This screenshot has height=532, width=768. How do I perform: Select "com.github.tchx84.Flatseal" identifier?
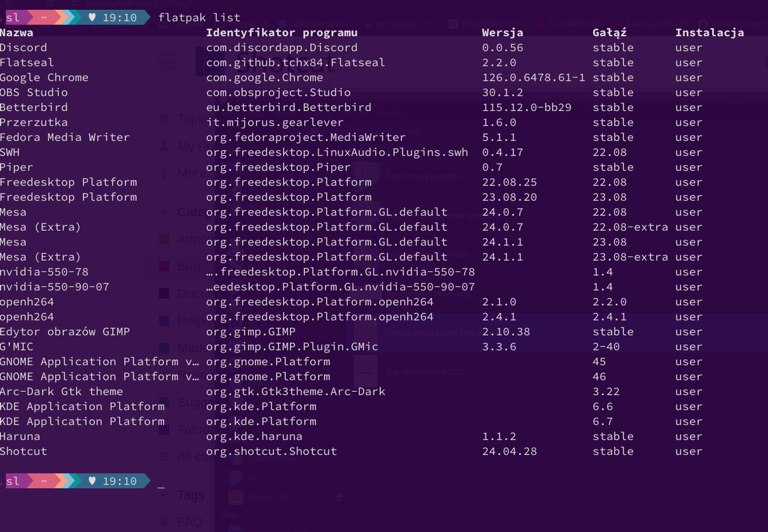pyautogui.click(x=295, y=63)
